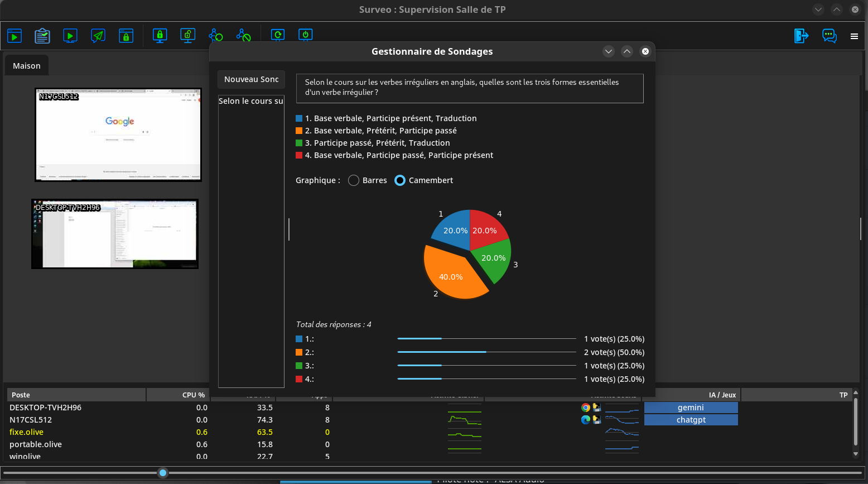Image resolution: width=868 pixels, height=484 pixels.
Task: Click the monitor restart icon
Action: click(x=277, y=36)
